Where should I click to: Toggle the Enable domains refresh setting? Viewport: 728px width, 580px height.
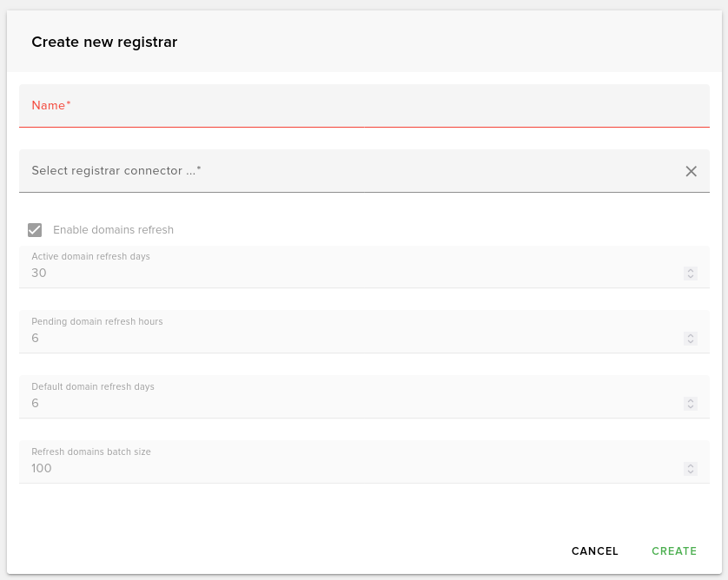point(36,229)
